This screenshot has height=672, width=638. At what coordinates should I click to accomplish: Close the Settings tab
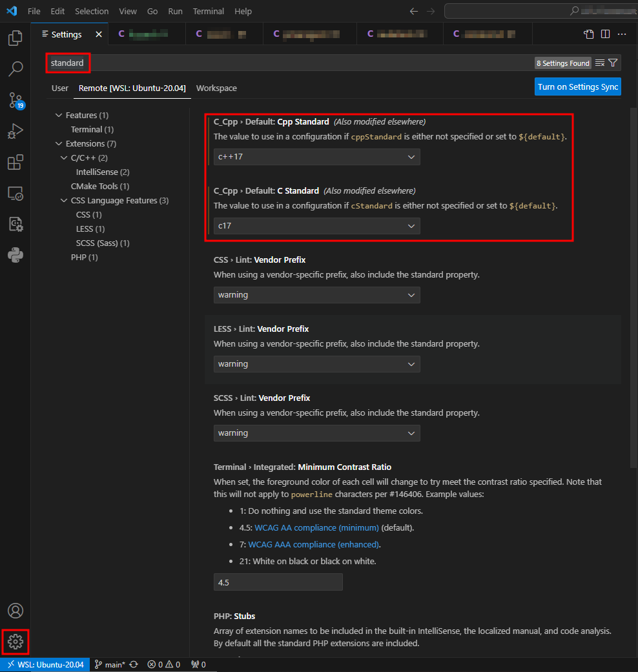click(99, 34)
